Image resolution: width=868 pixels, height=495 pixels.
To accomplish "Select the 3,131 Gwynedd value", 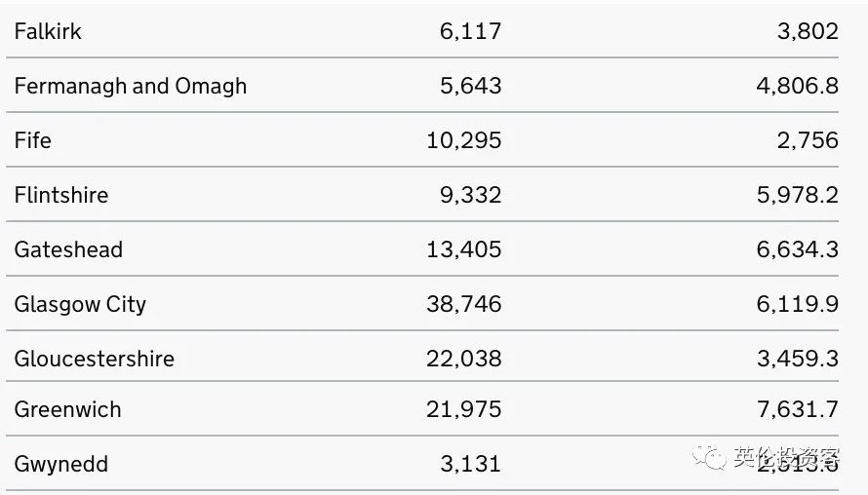I will pyautogui.click(x=470, y=464).
